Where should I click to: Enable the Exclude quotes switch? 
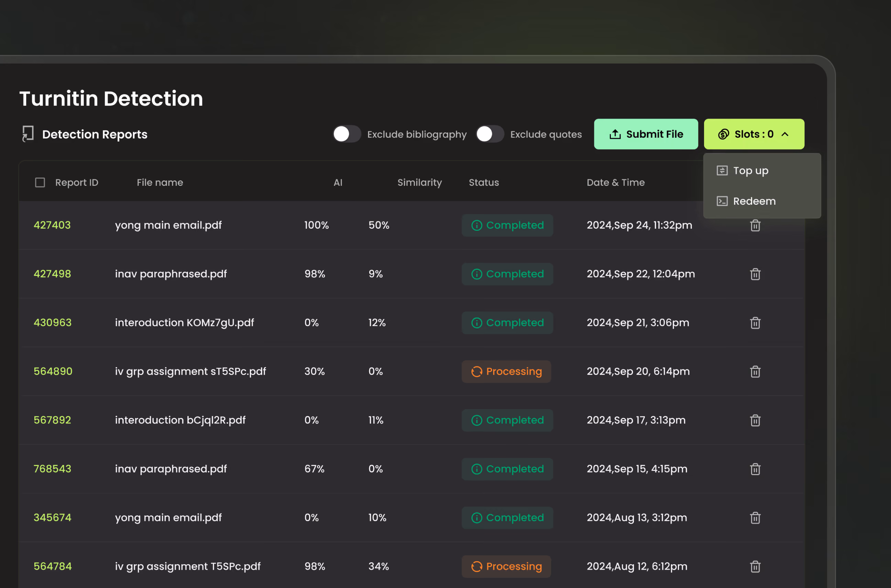[x=490, y=134]
